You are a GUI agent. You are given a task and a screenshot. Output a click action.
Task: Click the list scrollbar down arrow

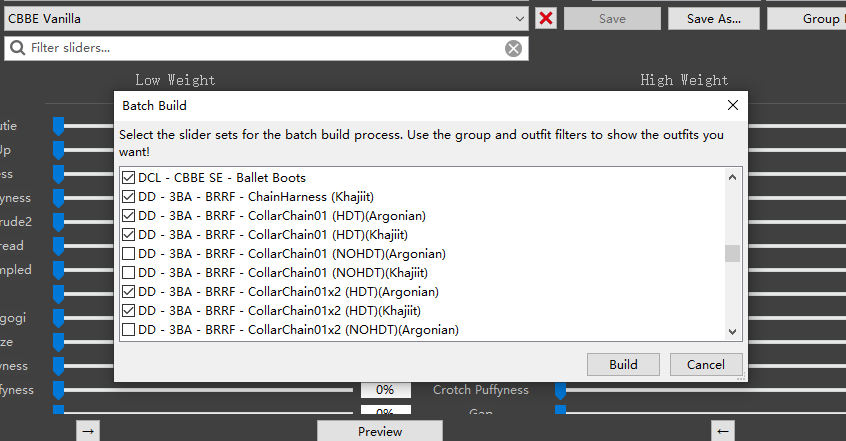coord(732,331)
